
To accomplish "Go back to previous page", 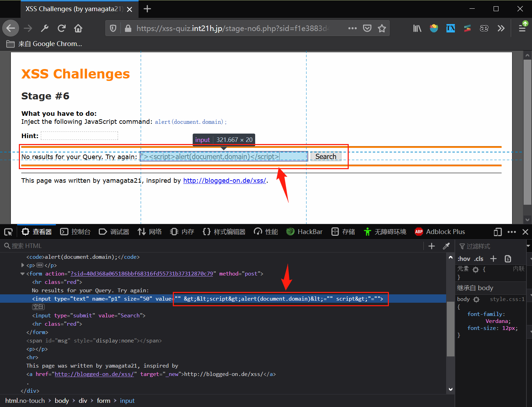I will [11, 28].
